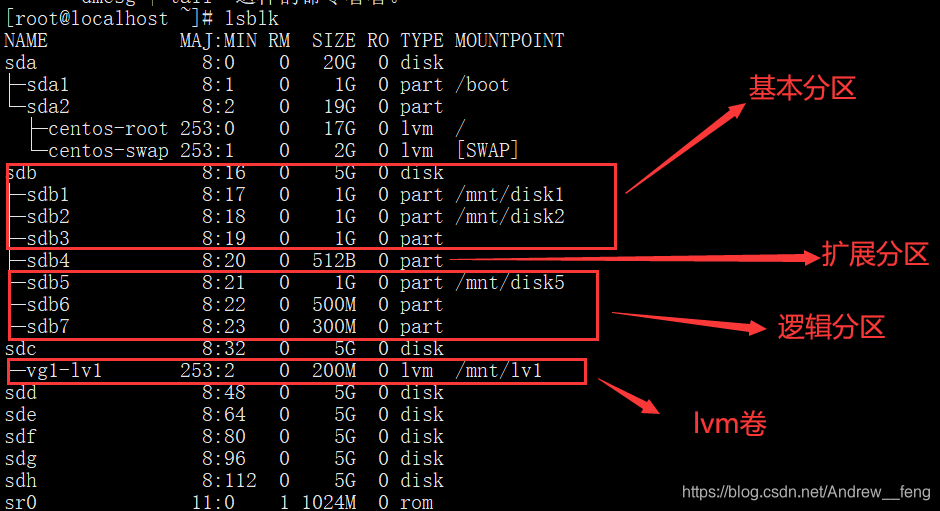Viewport: 940px width, 511px height.
Task: Click the 20G size of sda
Action: point(339,62)
